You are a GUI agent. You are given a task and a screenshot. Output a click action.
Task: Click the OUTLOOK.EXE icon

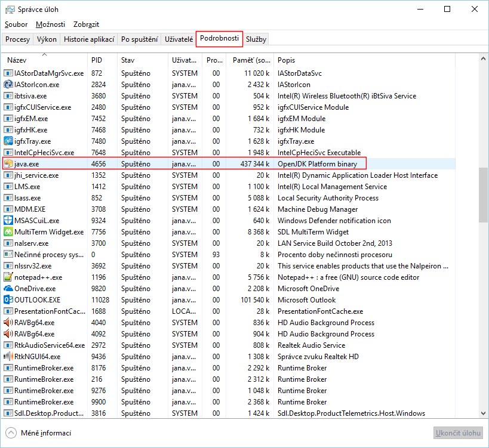(8, 300)
